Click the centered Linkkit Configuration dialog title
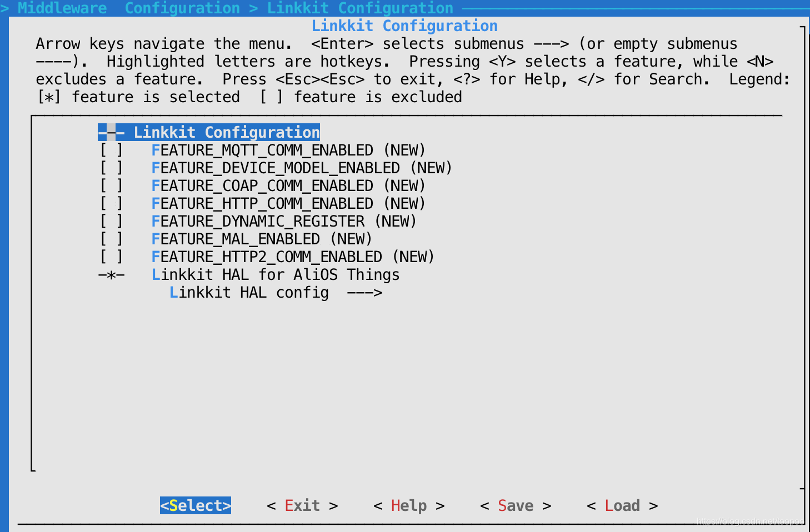Image resolution: width=810 pixels, height=532 pixels. point(404,26)
